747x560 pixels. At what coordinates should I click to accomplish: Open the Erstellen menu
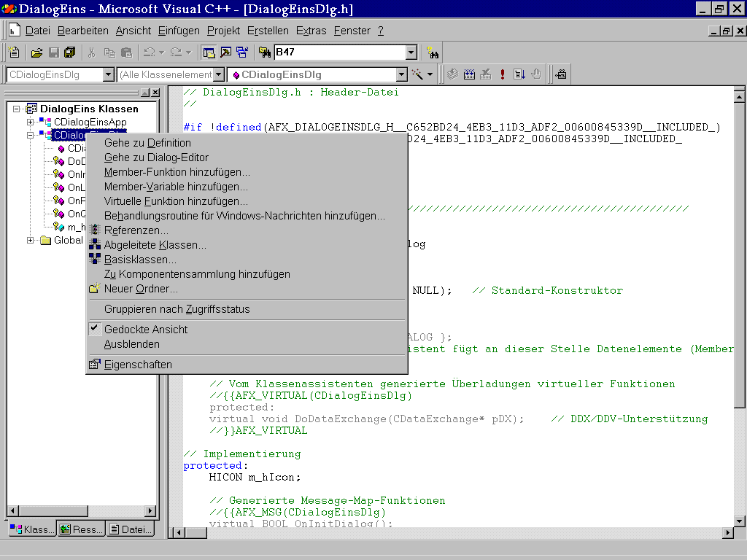tap(268, 31)
